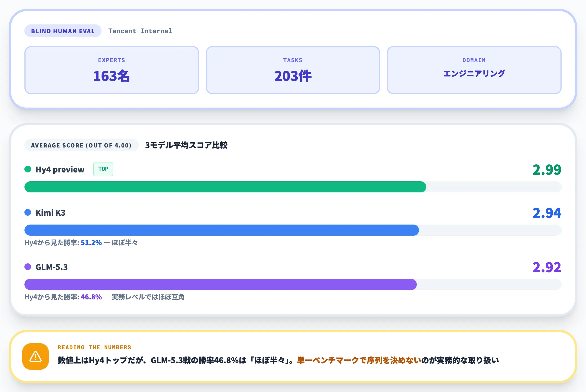Click the purple GLM-5.3 score bar
Viewport: 586px width, 392px height.
click(221, 284)
